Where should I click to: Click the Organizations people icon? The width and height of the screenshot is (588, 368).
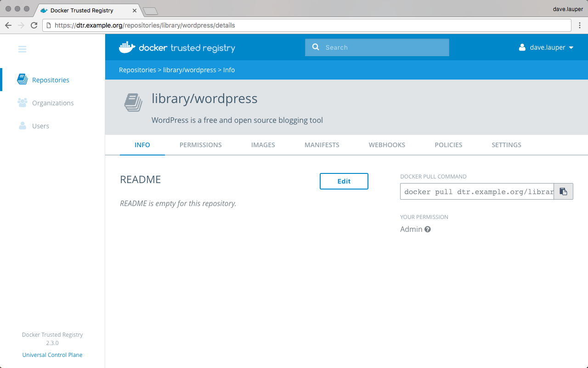[x=23, y=103]
